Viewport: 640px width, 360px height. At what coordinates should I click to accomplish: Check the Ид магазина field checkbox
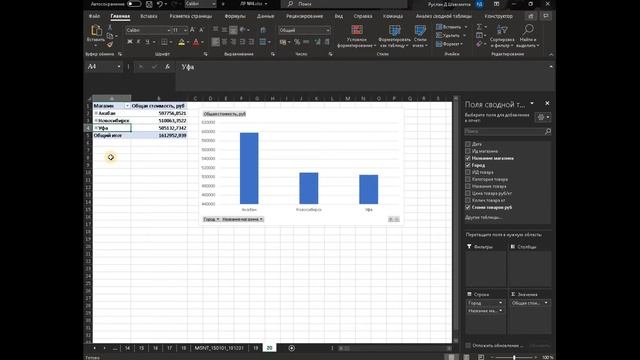coord(468,151)
